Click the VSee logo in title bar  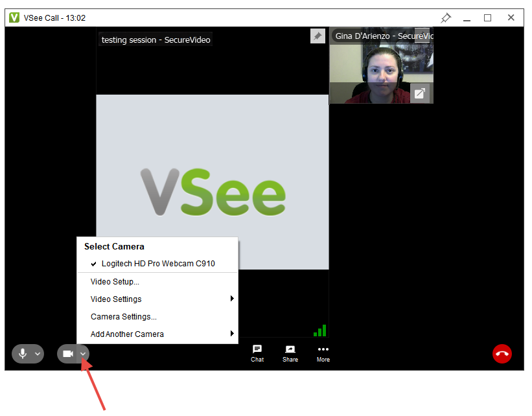(x=14, y=17)
